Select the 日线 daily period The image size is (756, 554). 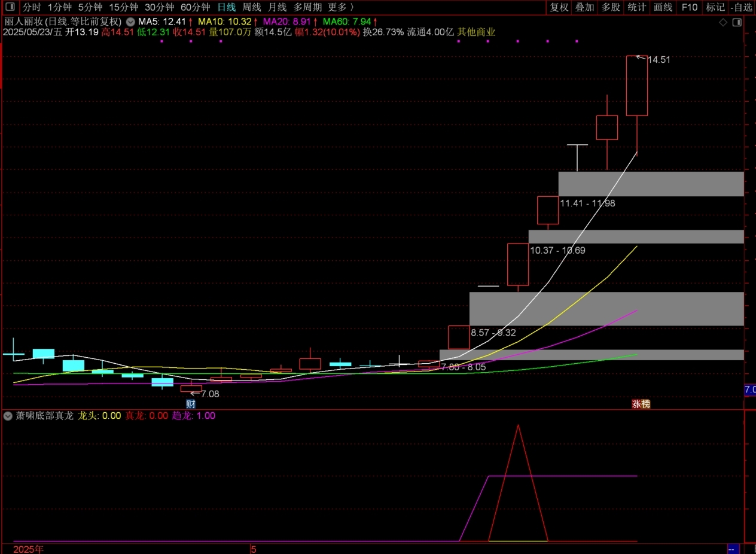coord(226,7)
